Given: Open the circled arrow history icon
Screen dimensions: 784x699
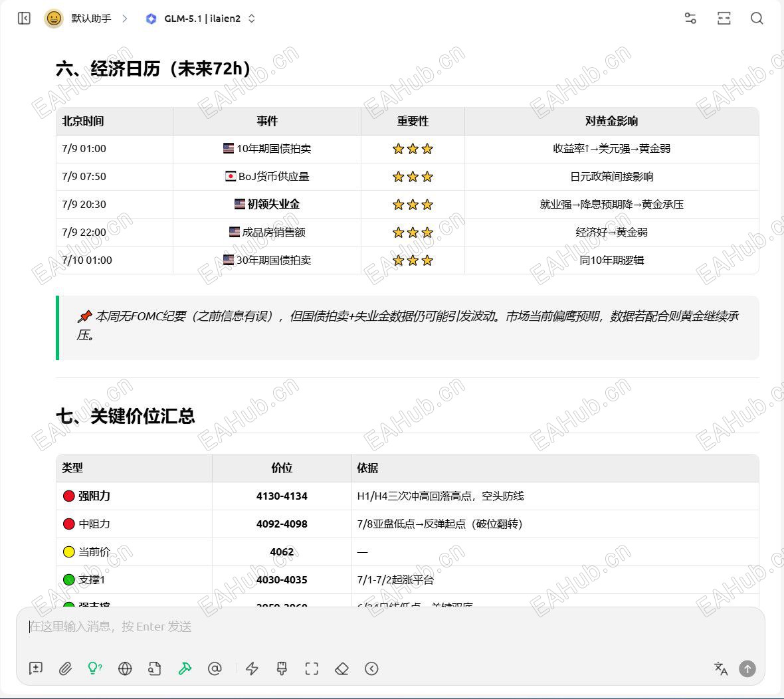Looking at the screenshot, I should pyautogui.click(x=371, y=668).
